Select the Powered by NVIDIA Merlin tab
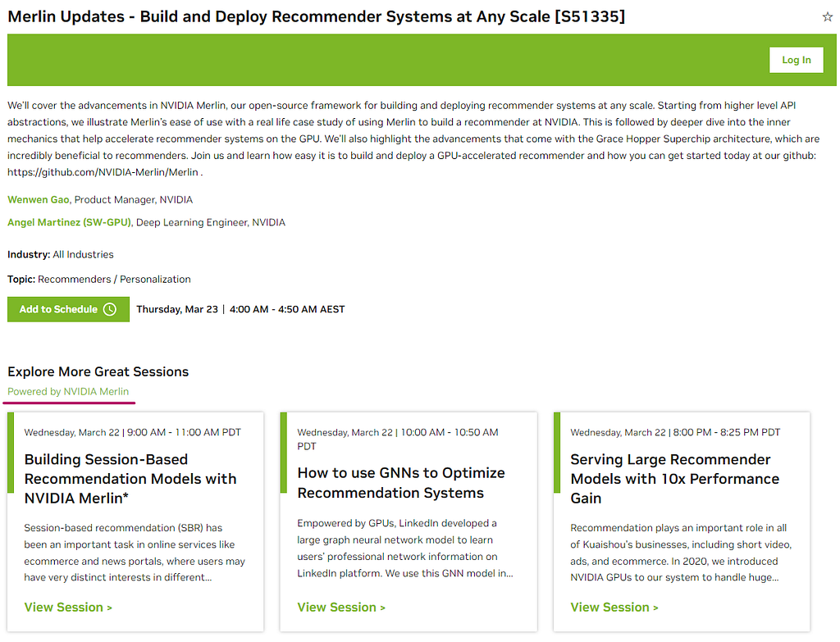 (68, 391)
